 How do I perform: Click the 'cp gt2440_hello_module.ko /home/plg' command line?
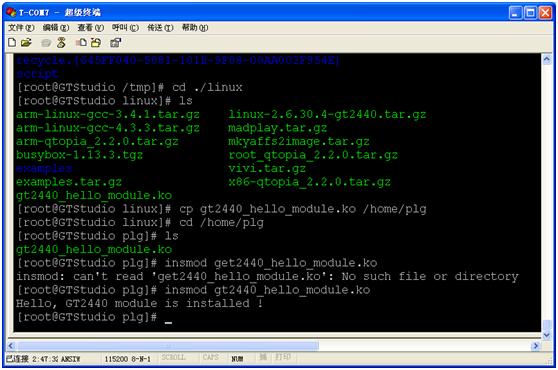click(222, 209)
